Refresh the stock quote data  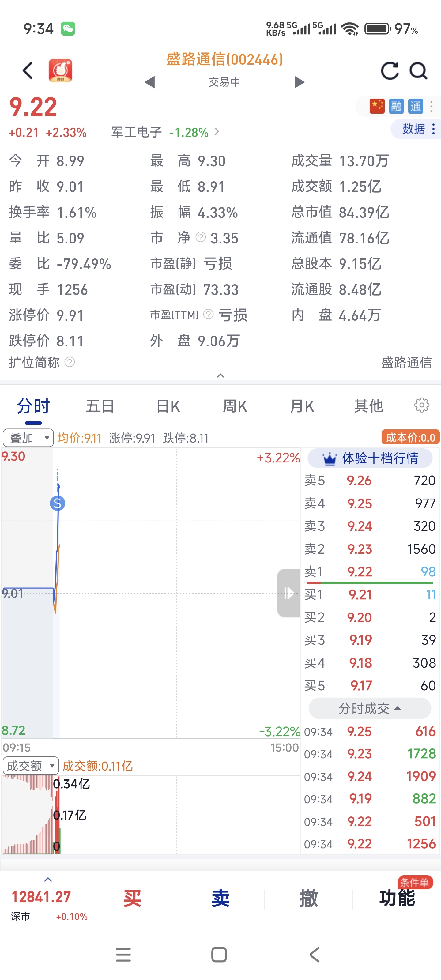pyautogui.click(x=390, y=71)
